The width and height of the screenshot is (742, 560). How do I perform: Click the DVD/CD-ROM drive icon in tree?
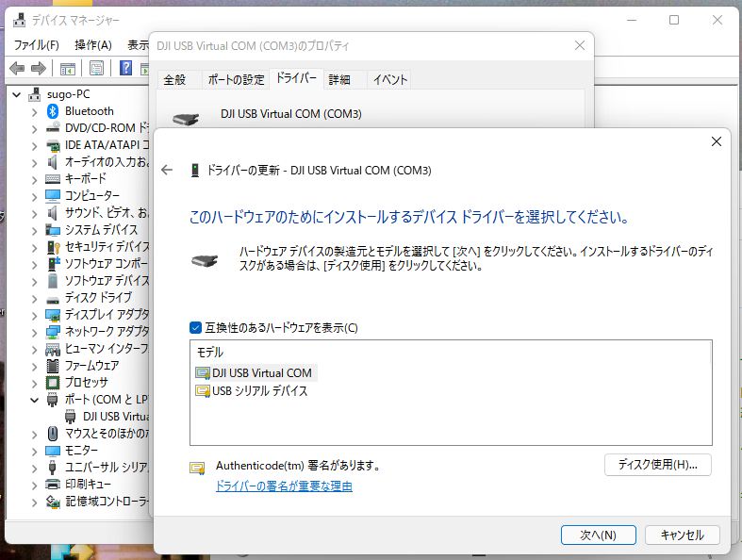[x=53, y=128]
